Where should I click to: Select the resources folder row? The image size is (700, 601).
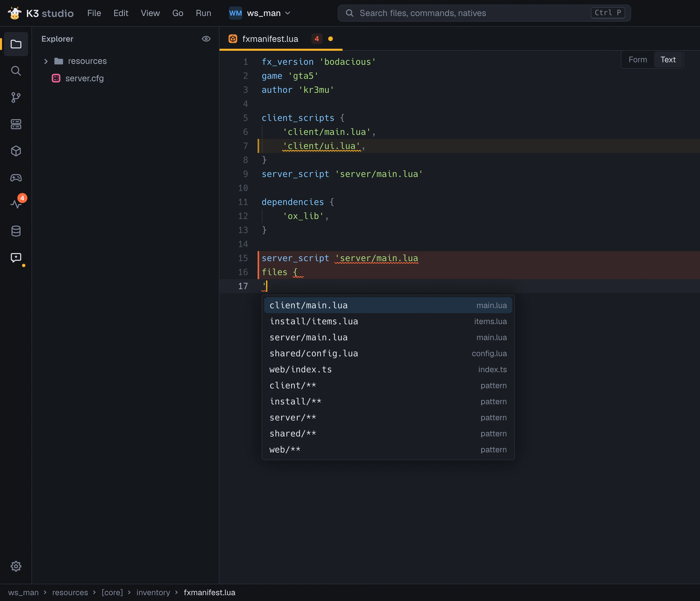coord(126,61)
